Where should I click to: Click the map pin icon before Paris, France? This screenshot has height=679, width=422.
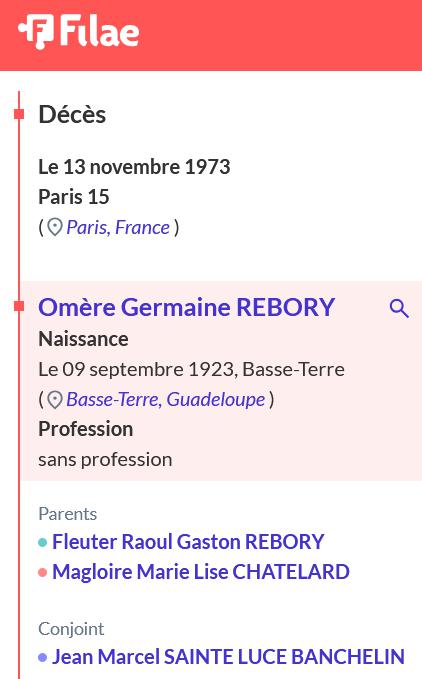(55, 227)
